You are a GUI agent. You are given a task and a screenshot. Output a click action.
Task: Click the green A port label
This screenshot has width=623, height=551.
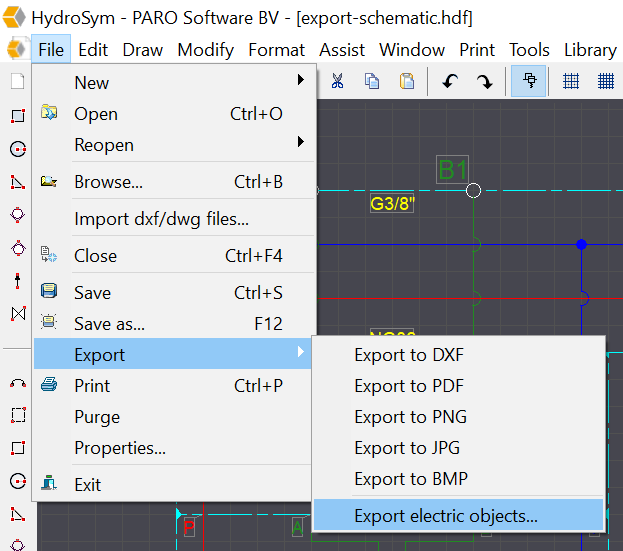pos(297,527)
